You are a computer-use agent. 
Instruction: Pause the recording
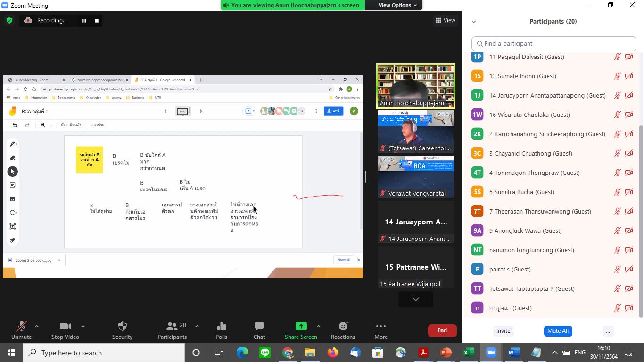tap(84, 21)
